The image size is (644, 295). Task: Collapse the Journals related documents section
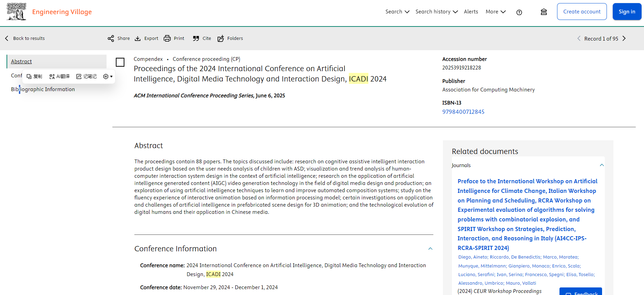click(602, 165)
